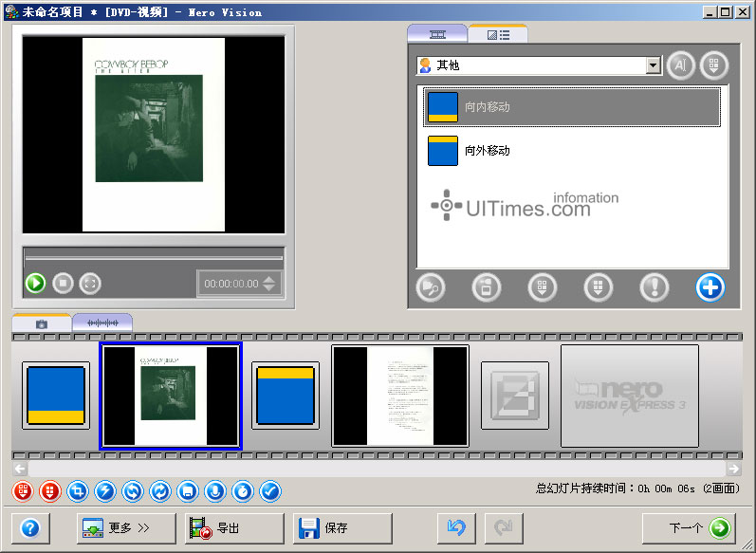Click the blue checkmark icon

[x=270, y=491]
